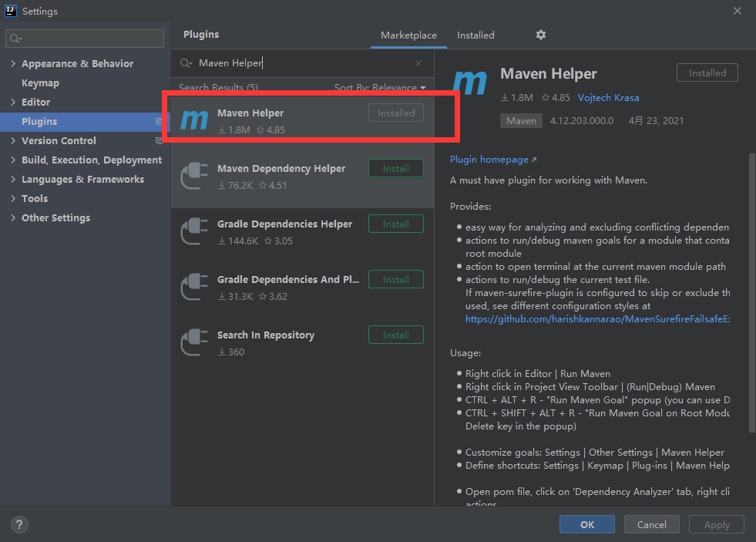Select the Search In Repository result name

tap(266, 335)
